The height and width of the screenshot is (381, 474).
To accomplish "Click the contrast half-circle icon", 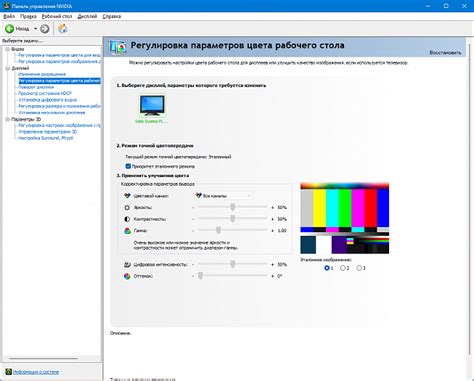I will click(127, 219).
